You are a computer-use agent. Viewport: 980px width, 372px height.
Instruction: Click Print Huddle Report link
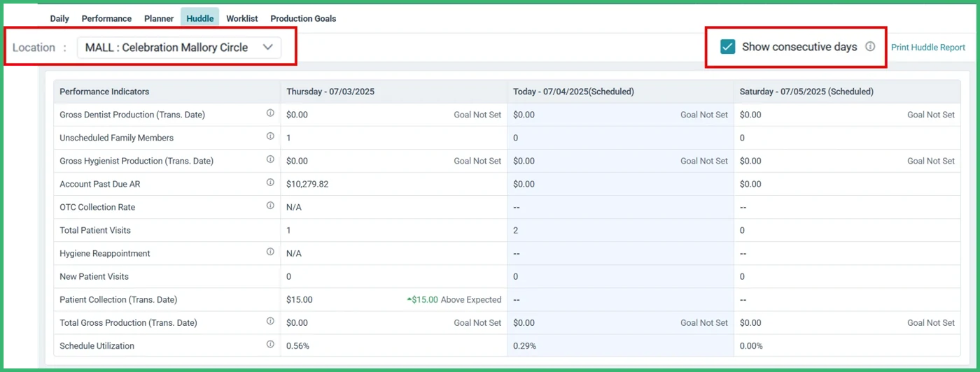tap(928, 48)
